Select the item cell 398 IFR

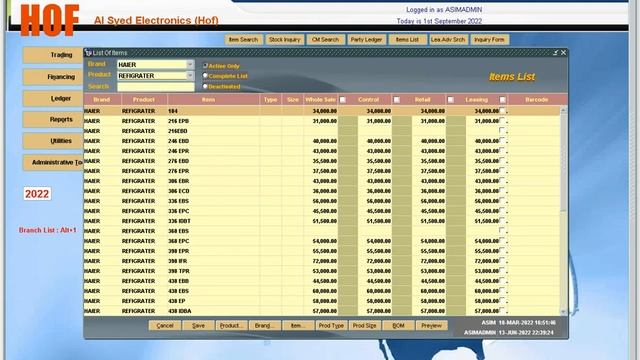tap(213, 261)
